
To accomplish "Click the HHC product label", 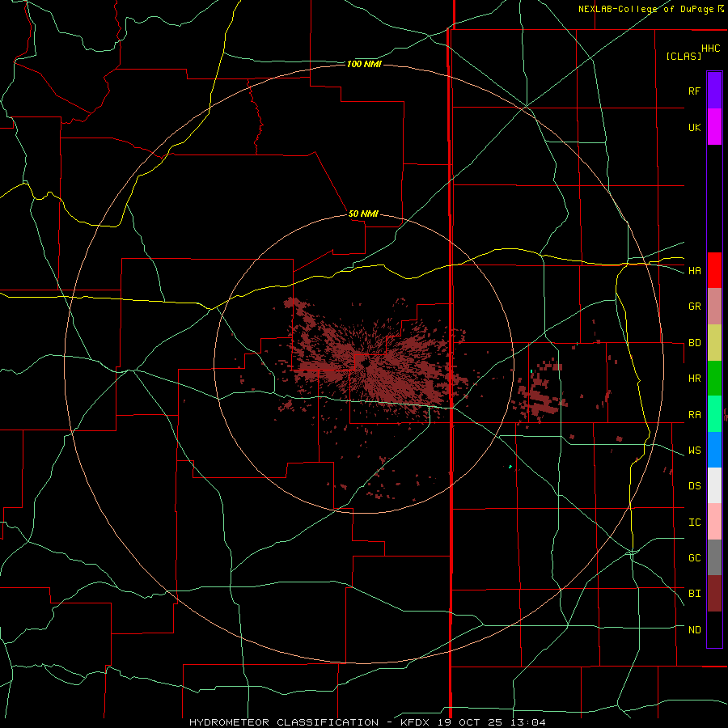I will pyautogui.click(x=711, y=49).
